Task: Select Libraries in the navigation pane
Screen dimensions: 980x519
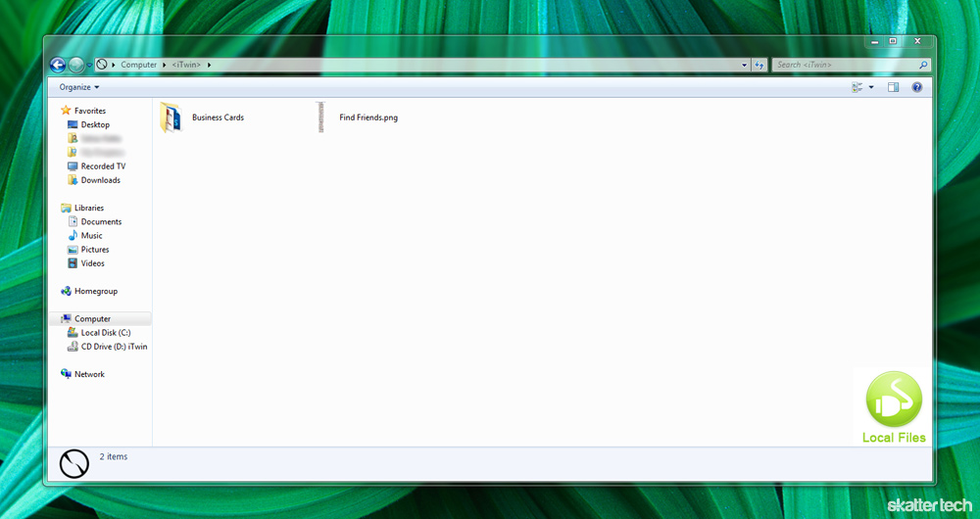Action: tap(89, 208)
